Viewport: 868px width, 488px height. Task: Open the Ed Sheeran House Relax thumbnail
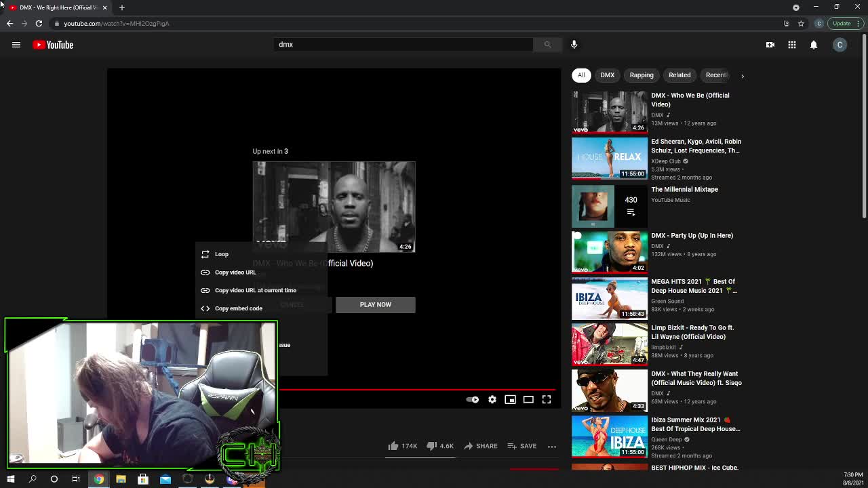pyautogui.click(x=610, y=159)
